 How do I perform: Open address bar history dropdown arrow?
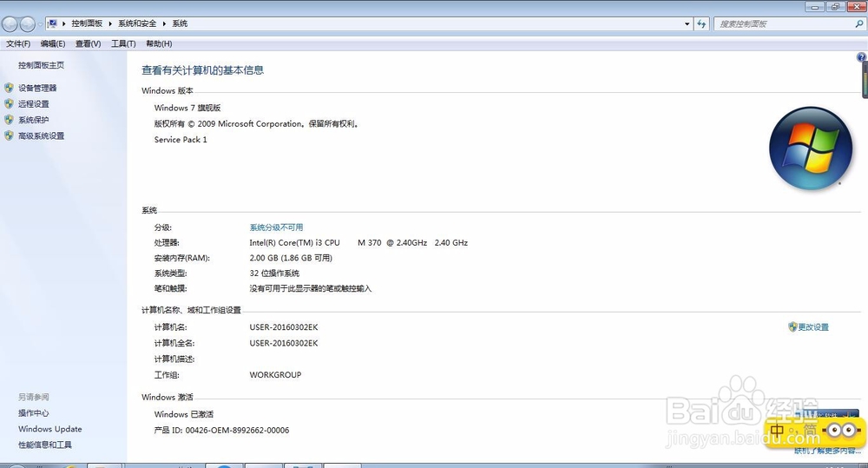pos(687,23)
